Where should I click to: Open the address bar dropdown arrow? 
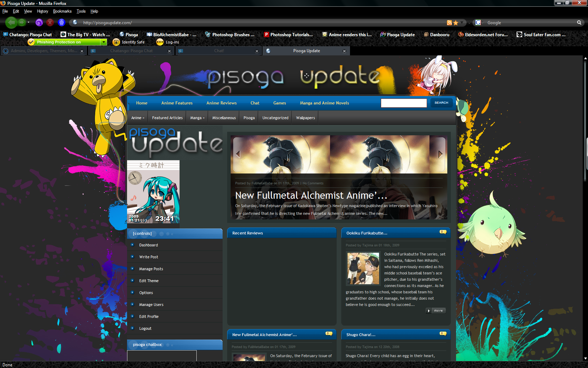point(462,23)
